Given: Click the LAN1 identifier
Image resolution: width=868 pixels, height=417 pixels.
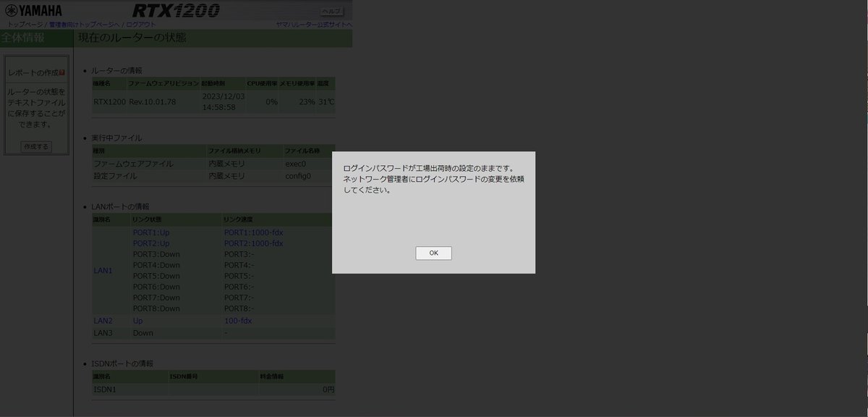Looking at the screenshot, I should tap(103, 271).
